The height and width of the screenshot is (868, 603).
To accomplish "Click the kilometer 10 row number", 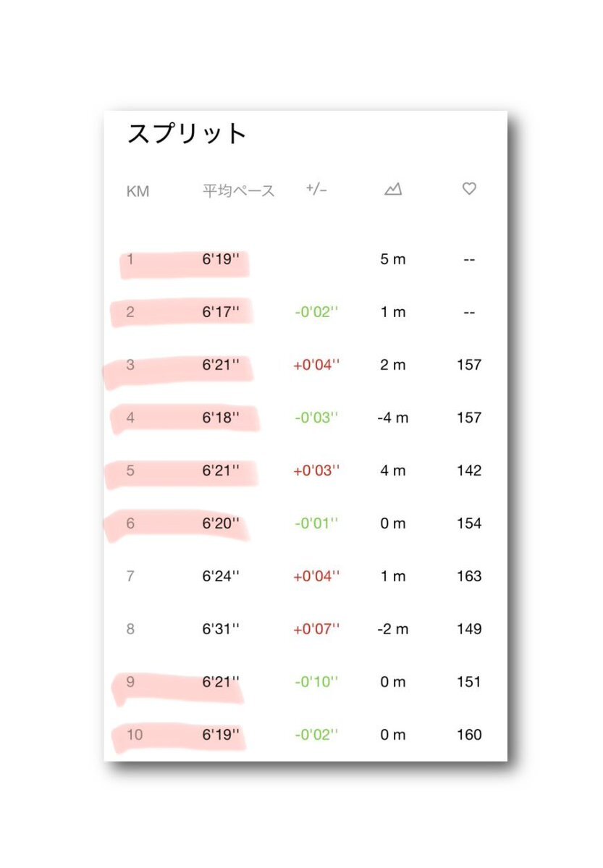I will click(134, 735).
